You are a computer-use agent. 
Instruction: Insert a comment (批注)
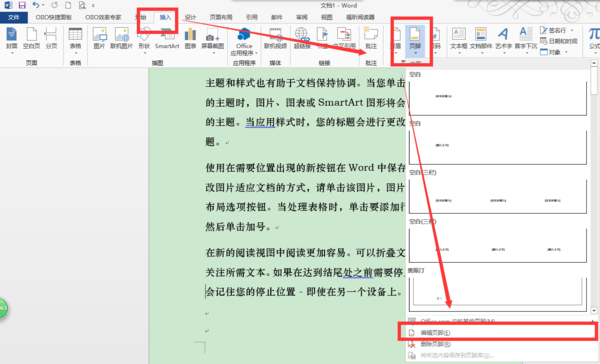[x=371, y=38]
